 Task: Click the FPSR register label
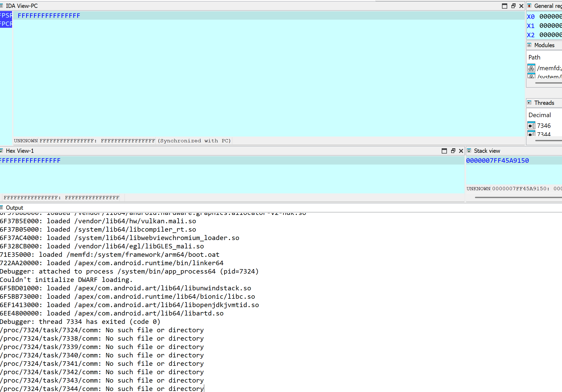click(6, 15)
